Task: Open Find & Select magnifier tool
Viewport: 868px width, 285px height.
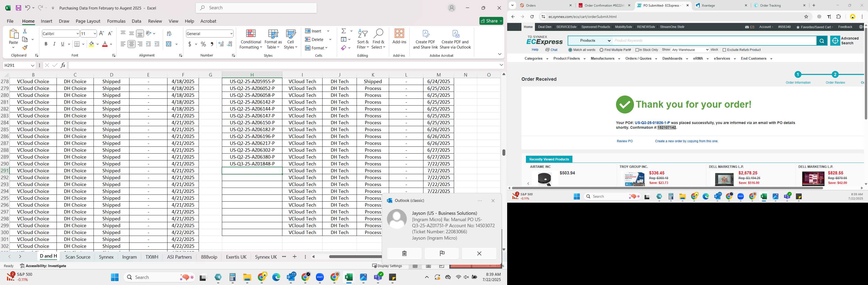Action: (x=379, y=39)
